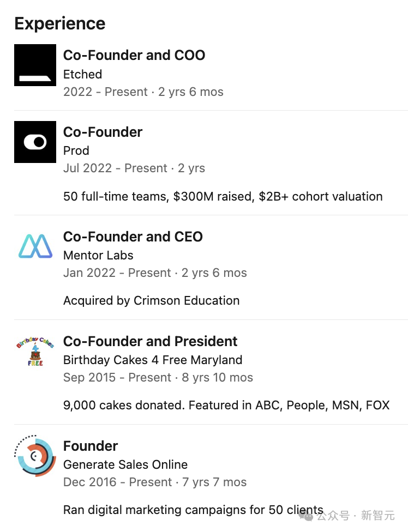Click the 9,000 cakes donated description
Image resolution: width=408 pixels, height=532 pixels.
[x=226, y=405]
